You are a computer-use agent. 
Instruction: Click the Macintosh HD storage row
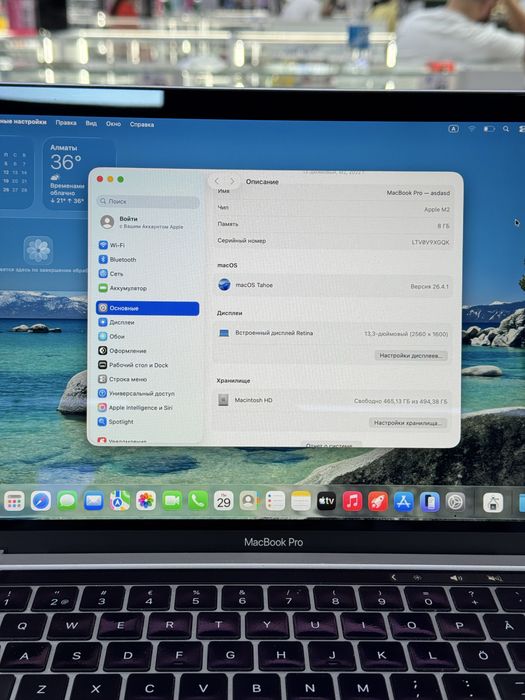coord(333,400)
